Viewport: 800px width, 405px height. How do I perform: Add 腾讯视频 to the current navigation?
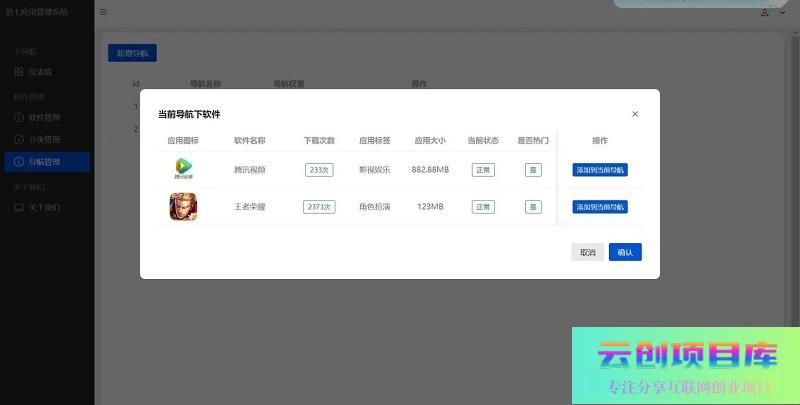tap(600, 170)
